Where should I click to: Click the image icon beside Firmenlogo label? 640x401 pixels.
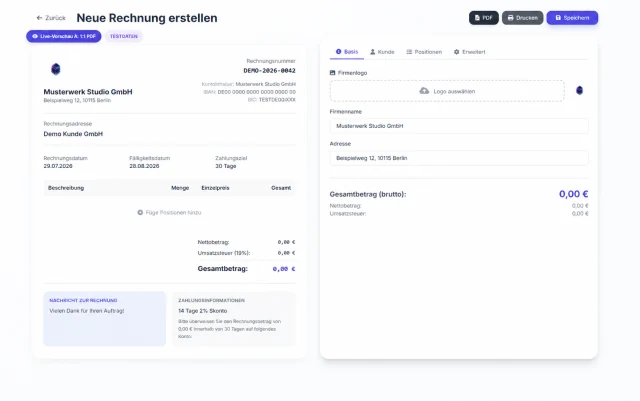(332, 73)
